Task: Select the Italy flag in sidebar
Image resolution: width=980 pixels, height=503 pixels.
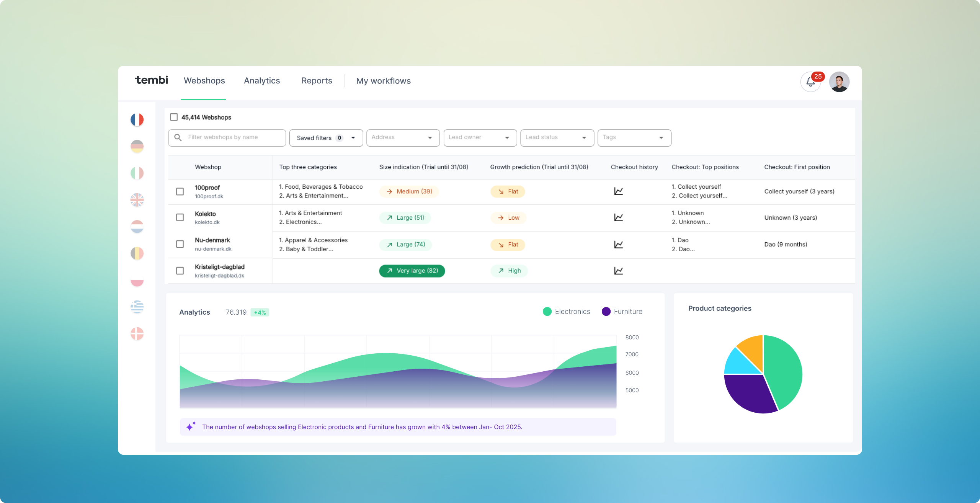Action: pos(137,173)
